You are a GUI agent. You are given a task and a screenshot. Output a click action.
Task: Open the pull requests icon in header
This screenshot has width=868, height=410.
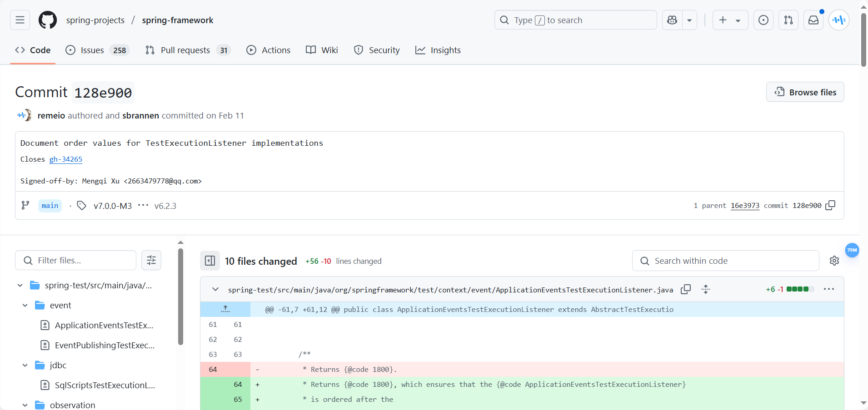coord(788,20)
